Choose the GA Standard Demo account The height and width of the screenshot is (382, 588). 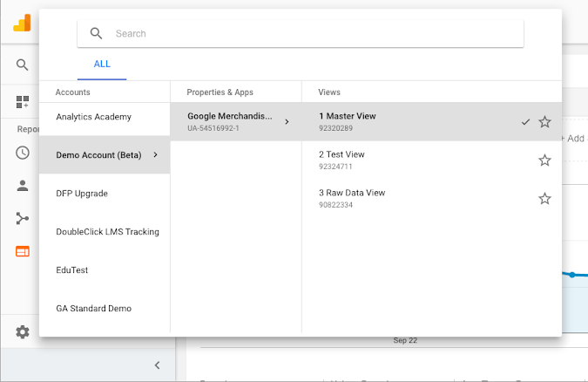(94, 309)
